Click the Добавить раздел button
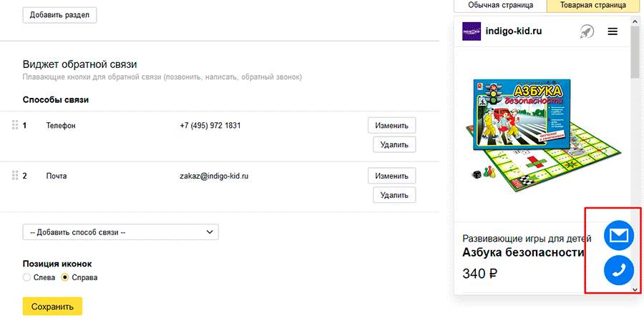The height and width of the screenshot is (323, 644). pyautogui.click(x=59, y=15)
